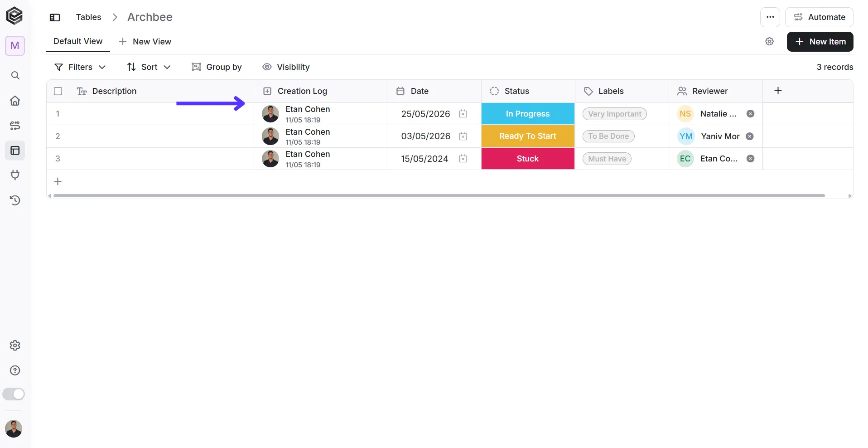Open the Automate button
This screenshot has height=448, width=868.
819,17
